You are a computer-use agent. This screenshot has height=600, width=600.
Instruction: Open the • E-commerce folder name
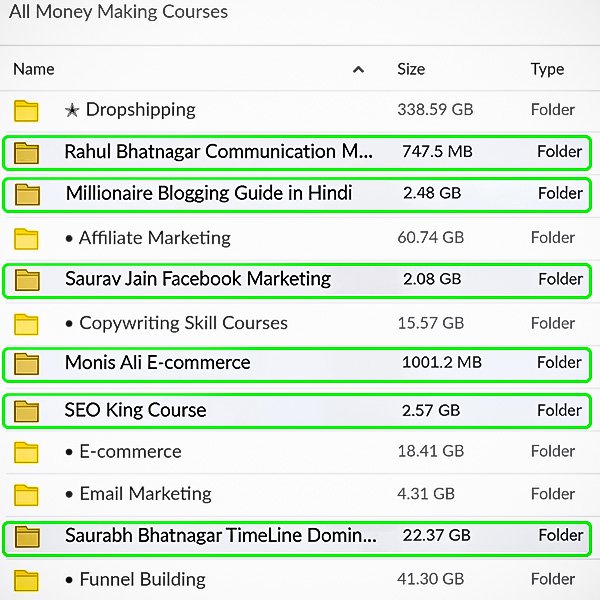point(123,452)
